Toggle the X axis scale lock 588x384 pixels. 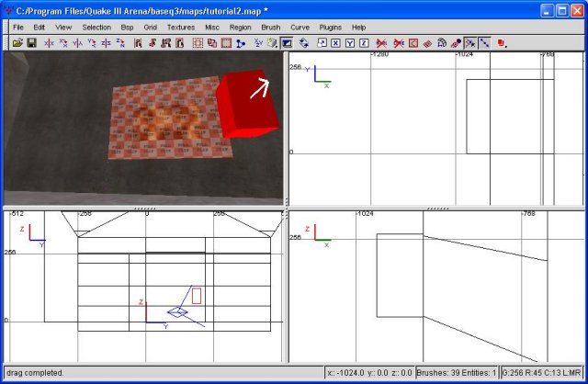(x=335, y=43)
